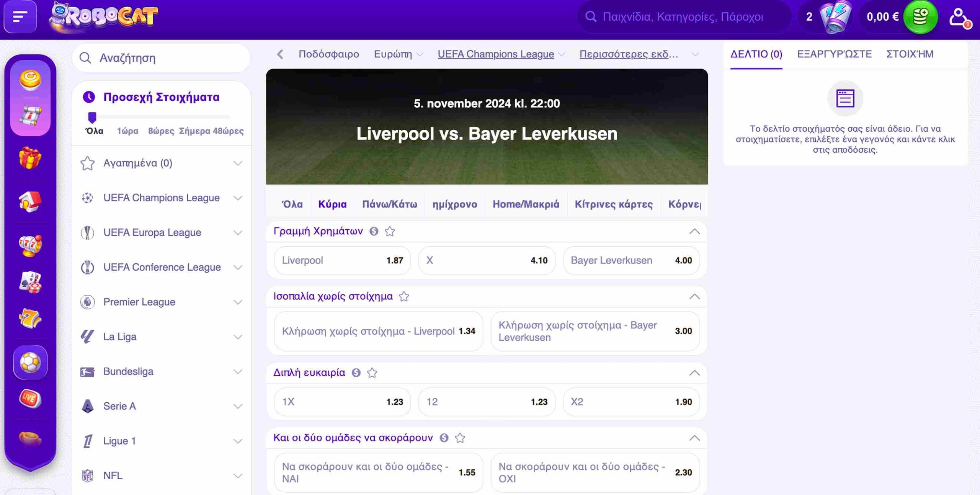Image resolution: width=980 pixels, height=495 pixels.
Task: Open the user profile icon
Action: (958, 17)
